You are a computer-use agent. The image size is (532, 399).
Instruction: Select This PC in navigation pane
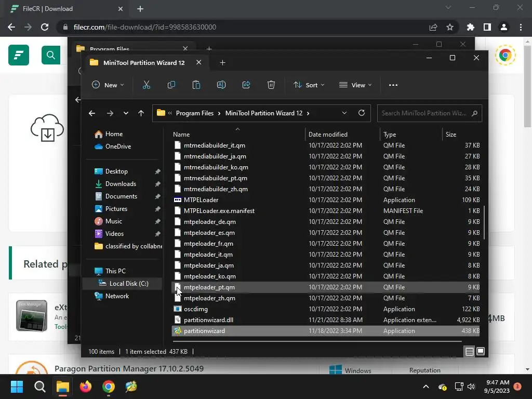(115, 271)
